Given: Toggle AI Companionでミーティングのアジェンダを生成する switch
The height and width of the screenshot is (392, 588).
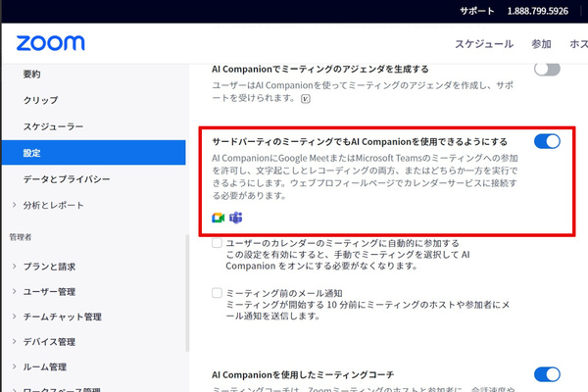Looking at the screenshot, I should tap(547, 69).
